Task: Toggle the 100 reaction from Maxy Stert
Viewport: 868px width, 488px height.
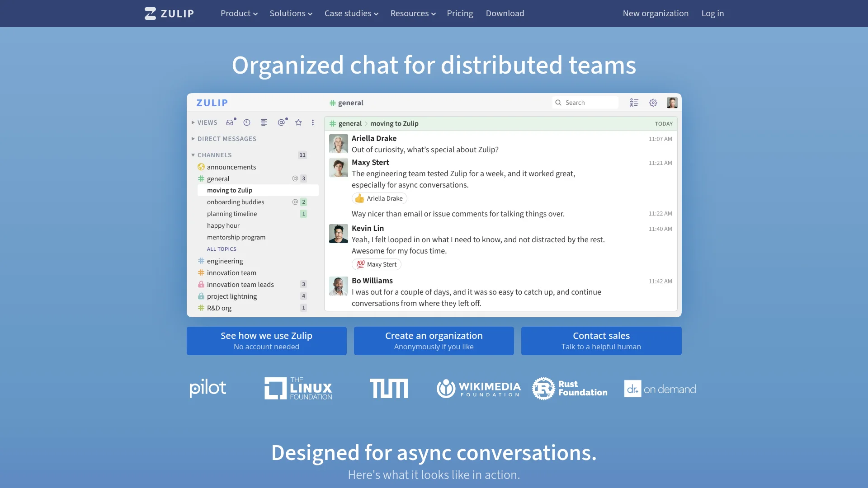Action: point(376,264)
